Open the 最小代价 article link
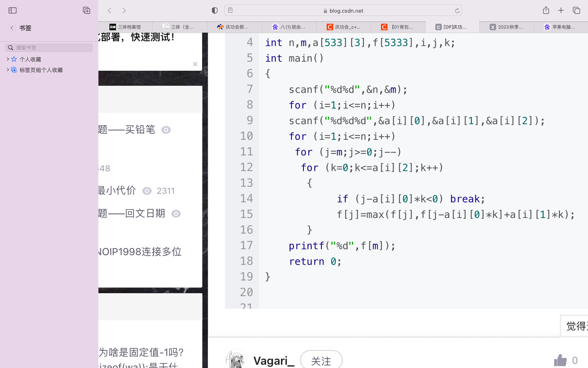 tap(117, 191)
